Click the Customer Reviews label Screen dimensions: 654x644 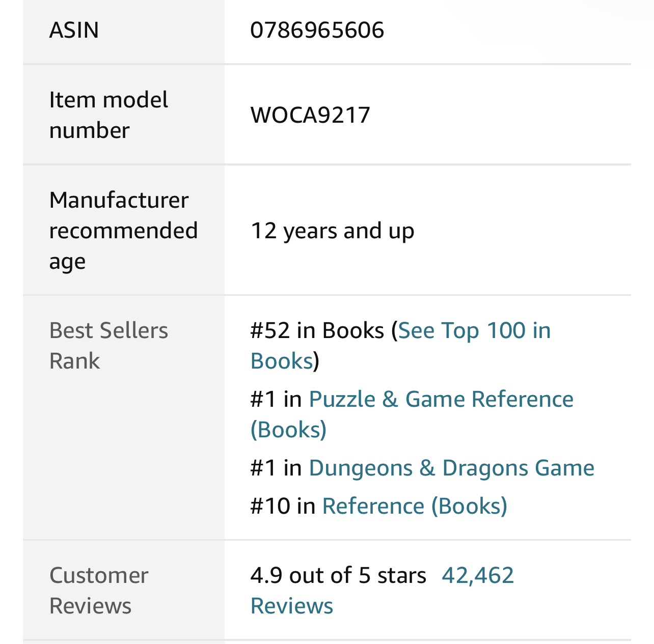coord(99,591)
